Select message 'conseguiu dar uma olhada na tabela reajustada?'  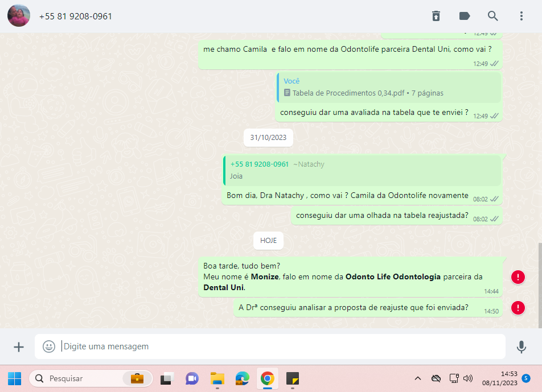click(396, 215)
